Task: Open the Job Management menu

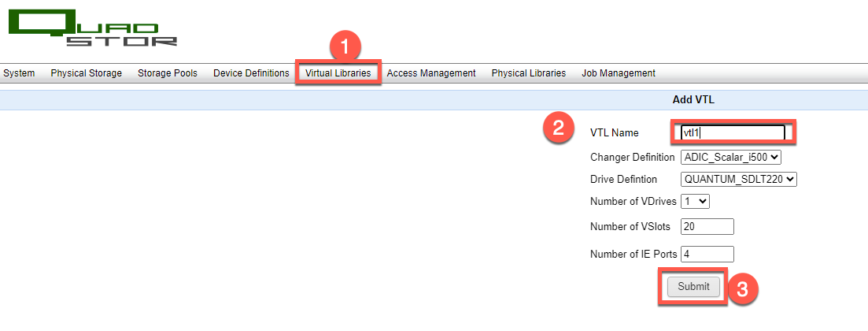Action: click(x=618, y=73)
